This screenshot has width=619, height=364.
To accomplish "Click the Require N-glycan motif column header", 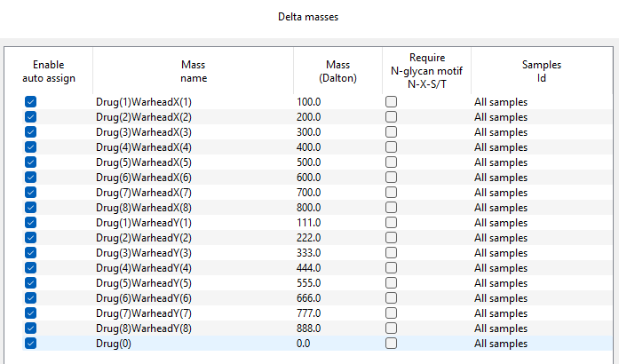I will click(x=426, y=71).
